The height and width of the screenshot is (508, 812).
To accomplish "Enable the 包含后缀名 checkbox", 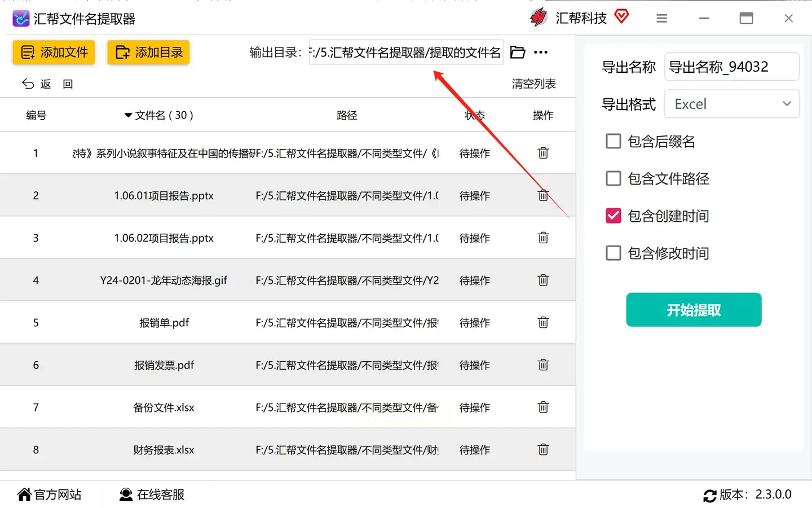I will click(613, 141).
